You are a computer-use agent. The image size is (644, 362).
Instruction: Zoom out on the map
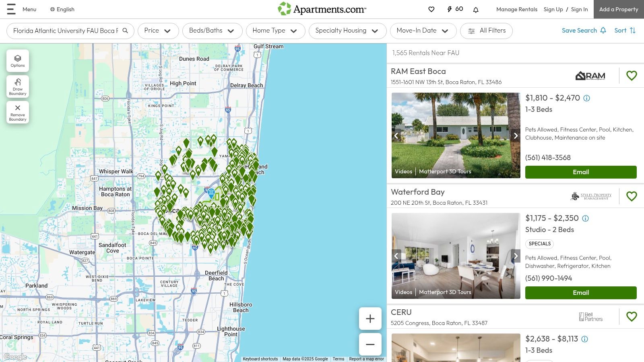coord(370,344)
